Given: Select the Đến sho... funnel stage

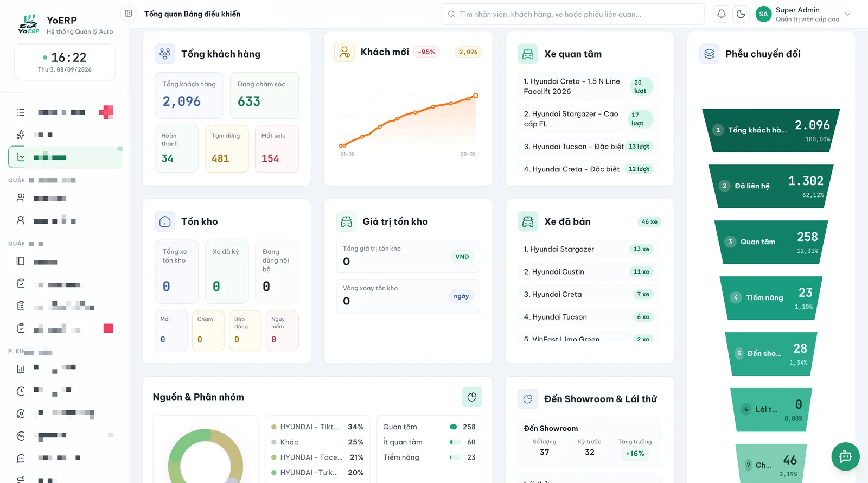Looking at the screenshot, I should [x=771, y=354].
